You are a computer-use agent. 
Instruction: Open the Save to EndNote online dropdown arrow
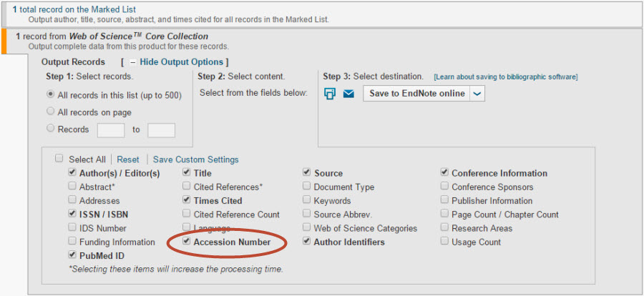point(477,94)
